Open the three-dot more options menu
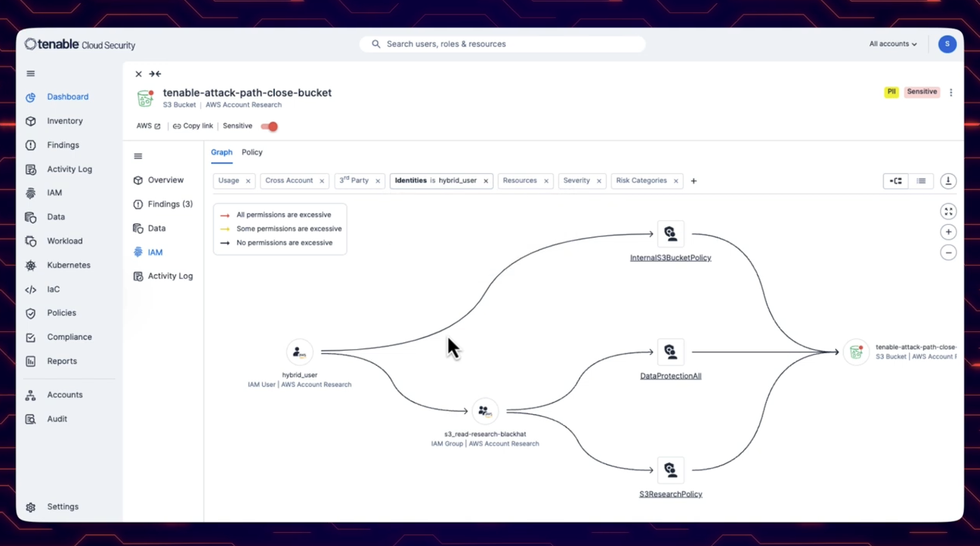 pos(951,93)
